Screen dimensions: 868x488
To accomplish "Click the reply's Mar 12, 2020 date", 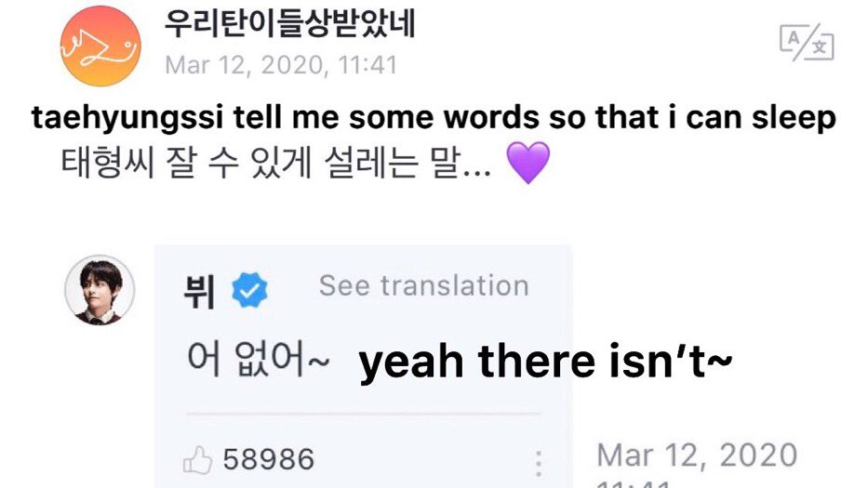I will (697, 455).
